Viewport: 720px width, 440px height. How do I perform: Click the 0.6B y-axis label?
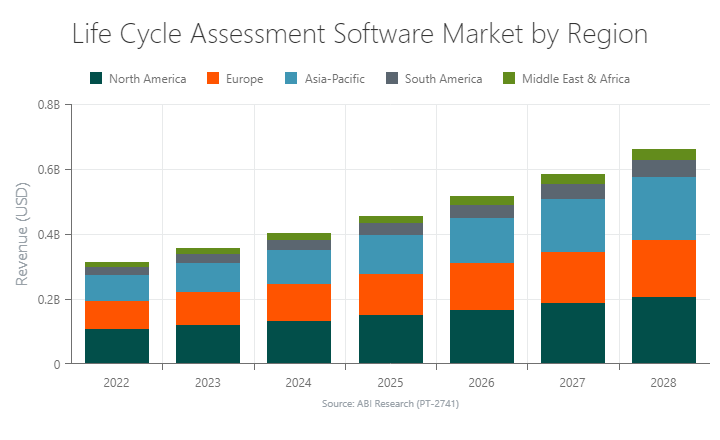coord(49,170)
